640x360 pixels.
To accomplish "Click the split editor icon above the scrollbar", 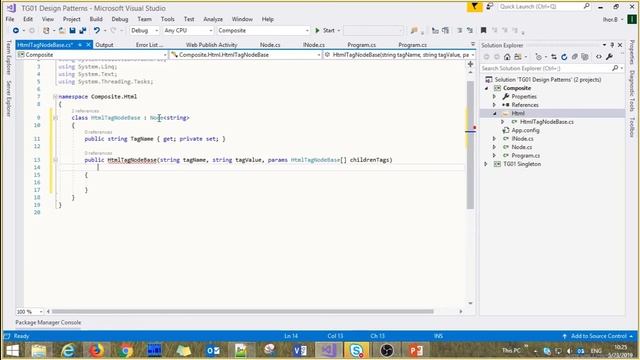I will [470, 64].
